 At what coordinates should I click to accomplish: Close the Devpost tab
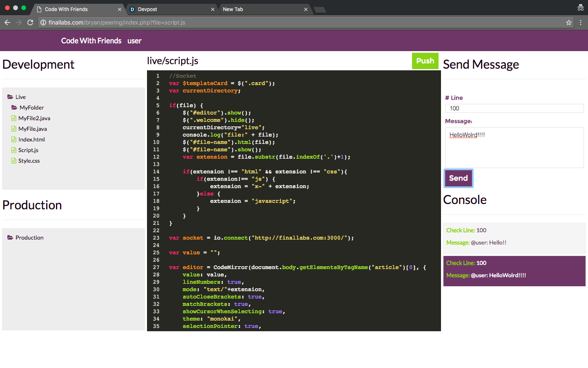[213, 9]
